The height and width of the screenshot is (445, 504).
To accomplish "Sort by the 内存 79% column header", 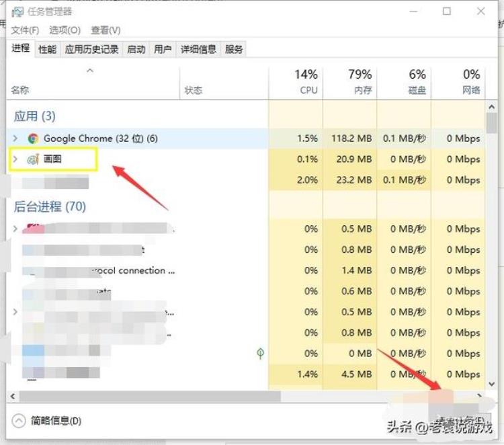I will pos(350,82).
